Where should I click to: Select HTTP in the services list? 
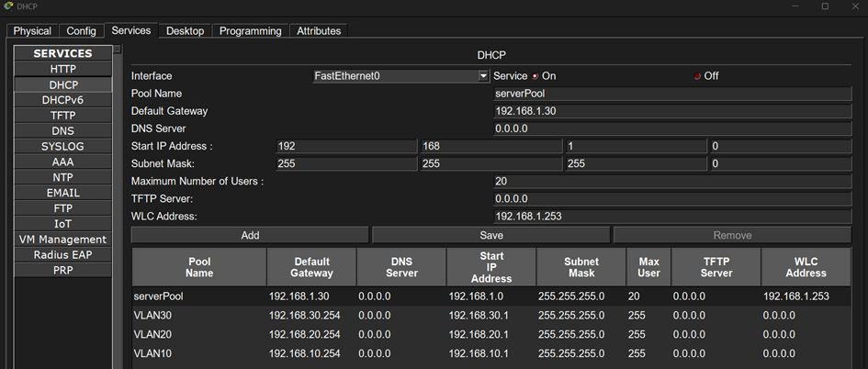click(x=63, y=69)
